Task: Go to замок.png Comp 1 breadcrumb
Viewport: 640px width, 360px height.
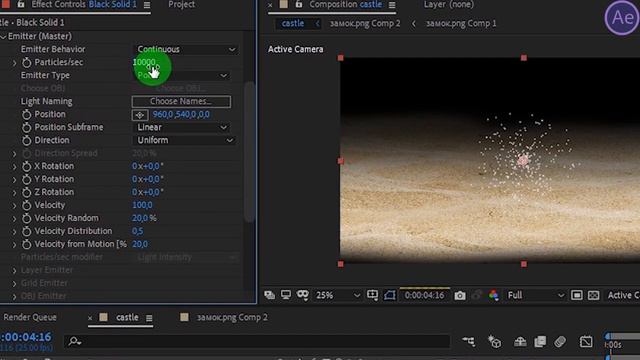Action: pyautogui.click(x=461, y=23)
